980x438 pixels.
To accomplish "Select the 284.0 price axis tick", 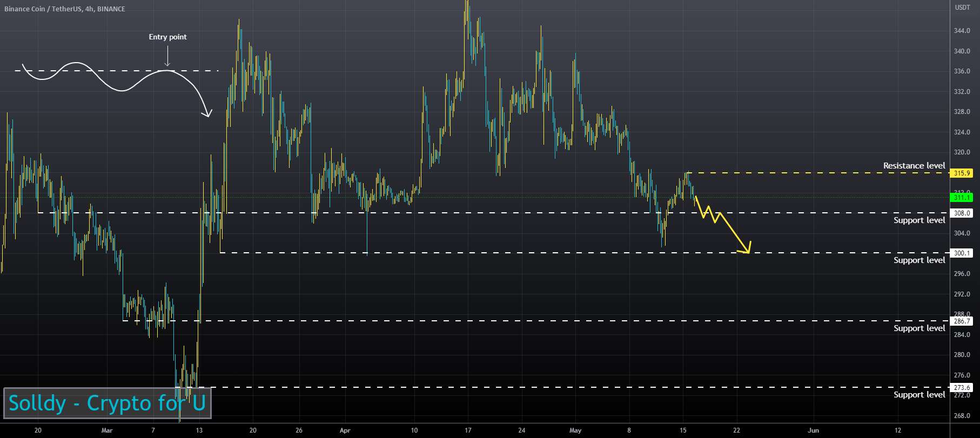I will point(962,335).
